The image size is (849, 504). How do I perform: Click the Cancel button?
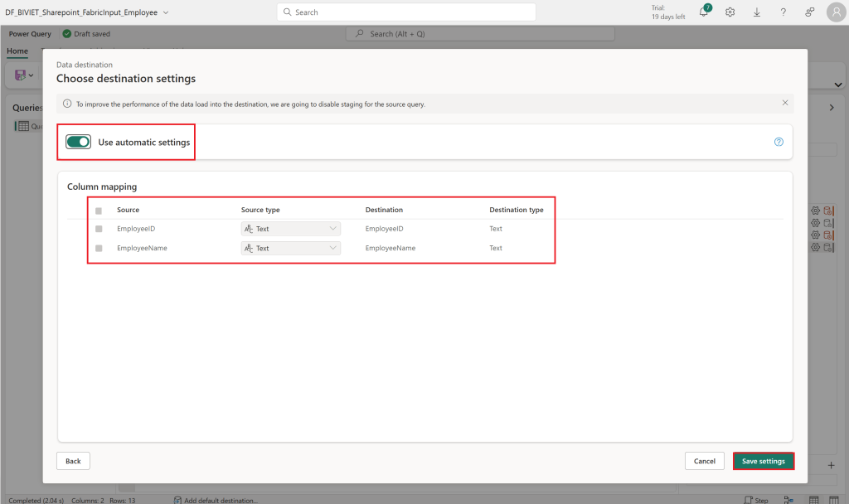pos(705,461)
